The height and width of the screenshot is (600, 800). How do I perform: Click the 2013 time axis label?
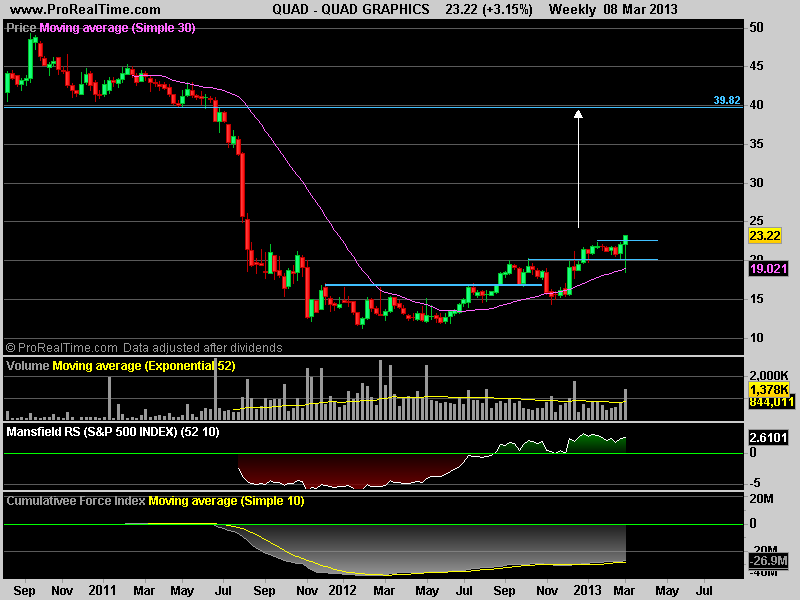pos(587,591)
